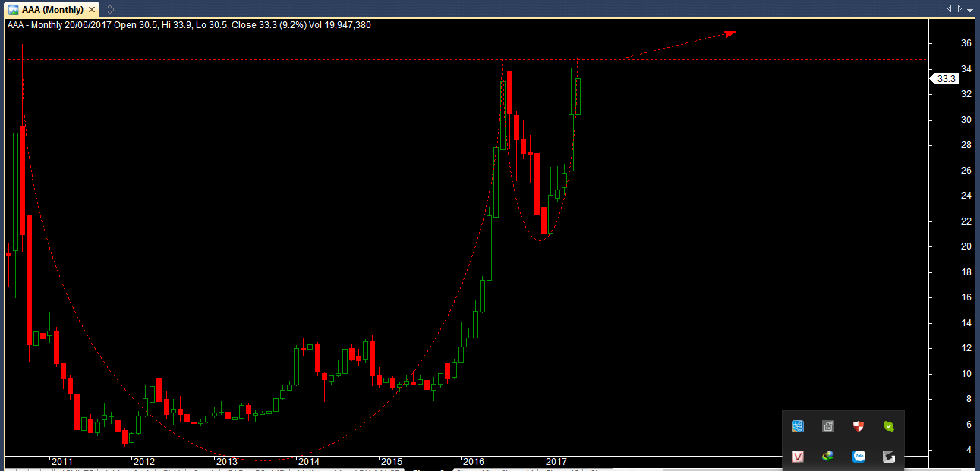
Task: Click the 2012 label on the time axis
Action: coord(143,461)
